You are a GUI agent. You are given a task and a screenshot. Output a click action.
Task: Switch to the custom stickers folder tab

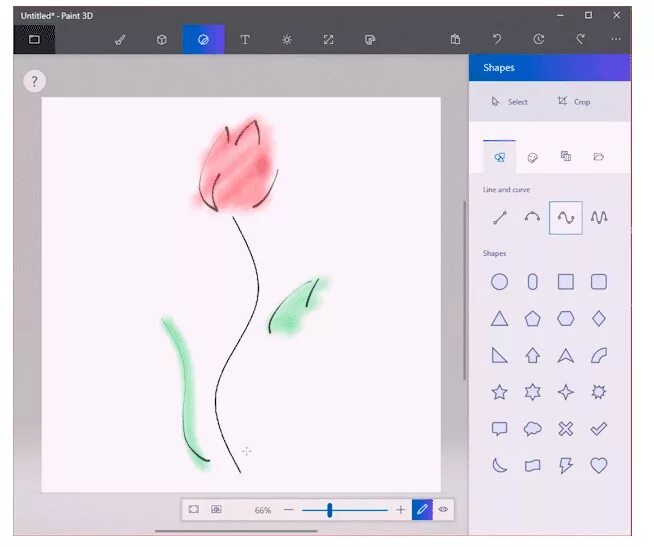point(599,157)
